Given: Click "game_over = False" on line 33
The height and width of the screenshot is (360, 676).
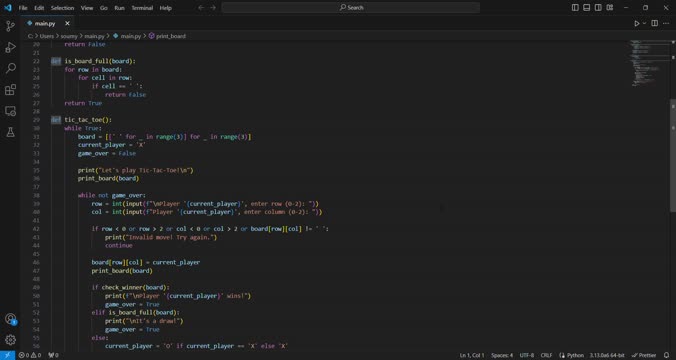Looking at the screenshot, I should 107,153.
